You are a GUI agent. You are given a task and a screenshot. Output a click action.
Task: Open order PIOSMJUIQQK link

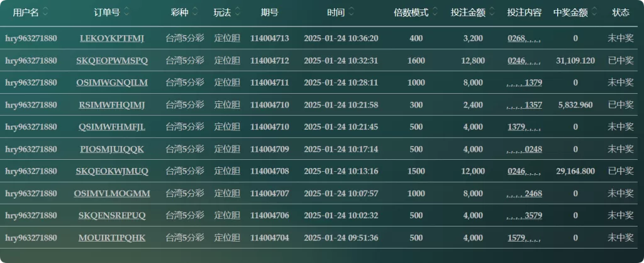click(112, 149)
